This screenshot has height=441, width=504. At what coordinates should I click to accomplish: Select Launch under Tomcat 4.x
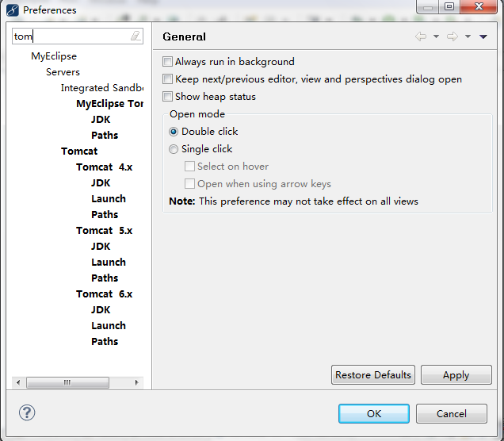(x=109, y=199)
